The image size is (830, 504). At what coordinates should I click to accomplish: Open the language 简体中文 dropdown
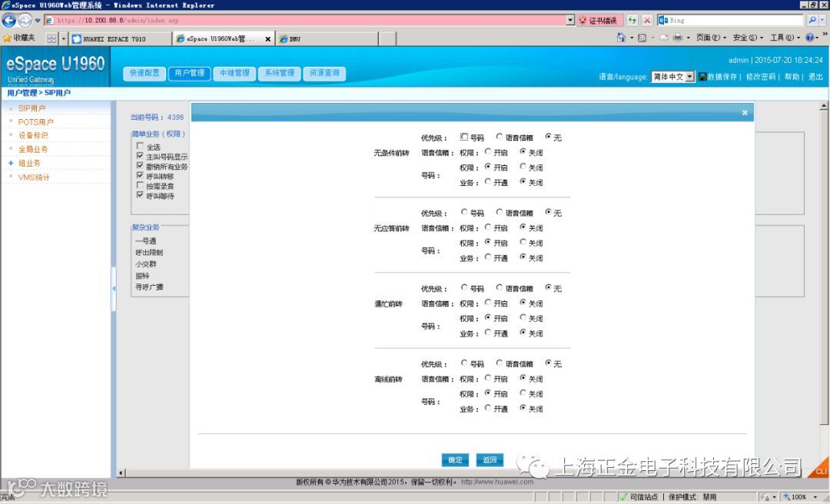point(672,77)
